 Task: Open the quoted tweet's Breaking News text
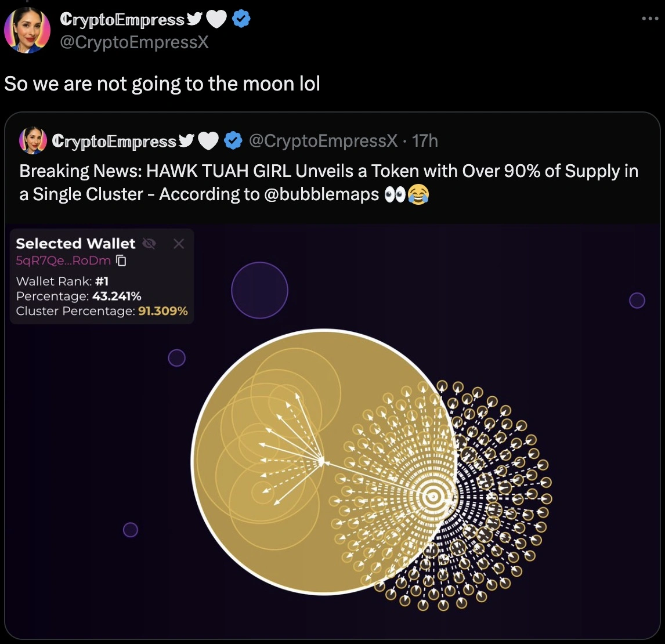coord(328,182)
